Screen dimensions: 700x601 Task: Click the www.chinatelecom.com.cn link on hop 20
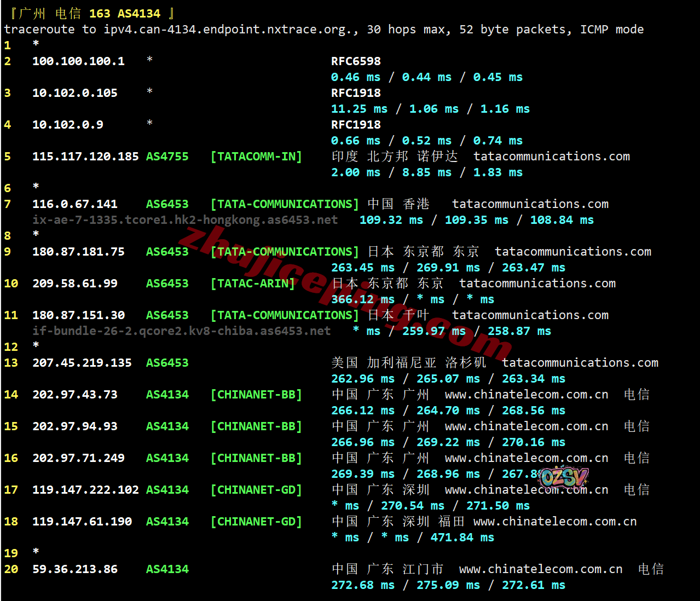point(541,569)
